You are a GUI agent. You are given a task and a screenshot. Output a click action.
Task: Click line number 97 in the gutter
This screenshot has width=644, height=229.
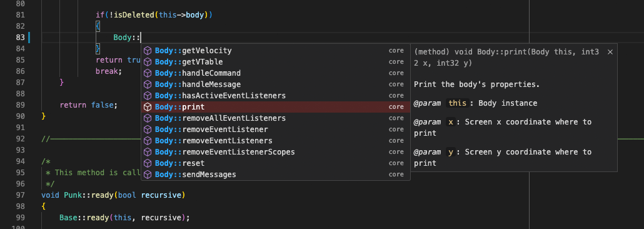click(20, 195)
